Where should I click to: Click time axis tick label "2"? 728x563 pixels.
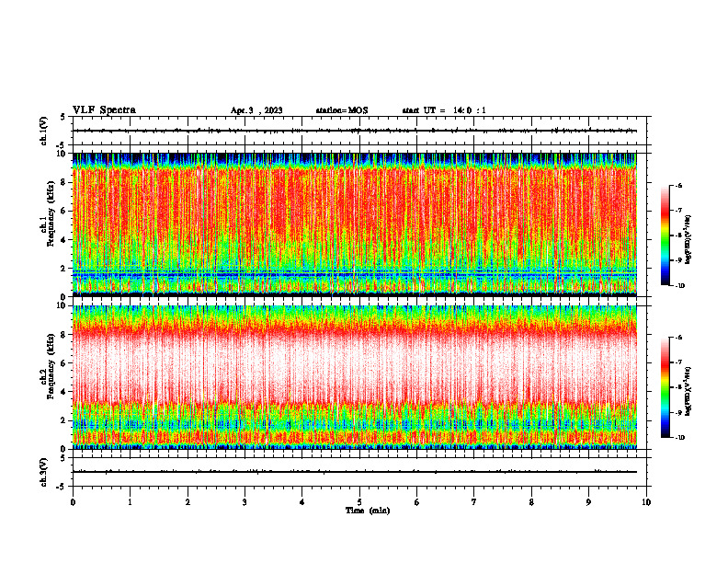(x=188, y=502)
